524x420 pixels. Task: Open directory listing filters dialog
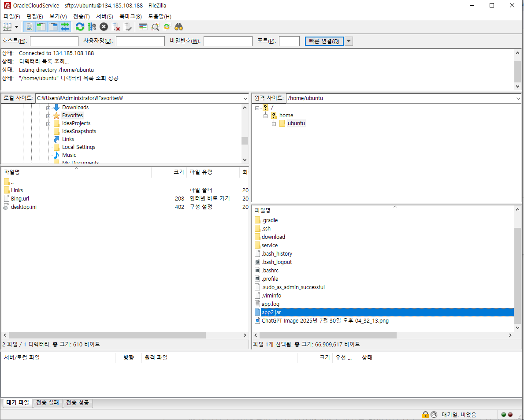coord(143,27)
